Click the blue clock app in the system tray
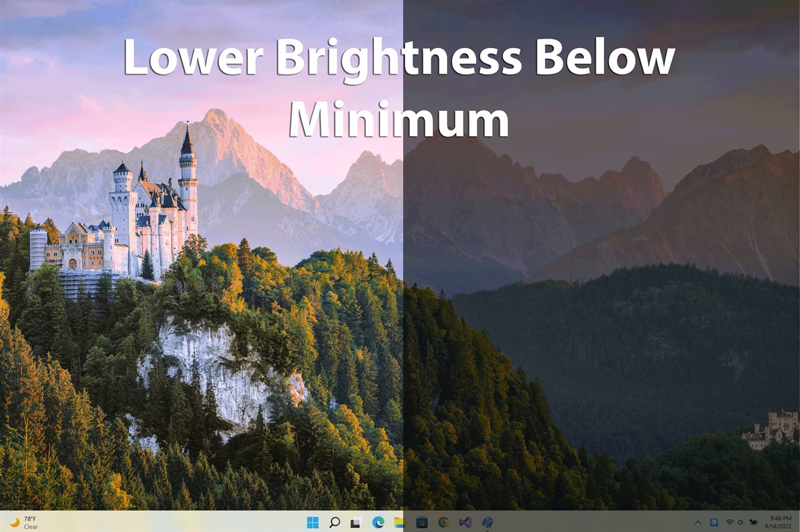The height and width of the screenshot is (532, 800). [713, 522]
